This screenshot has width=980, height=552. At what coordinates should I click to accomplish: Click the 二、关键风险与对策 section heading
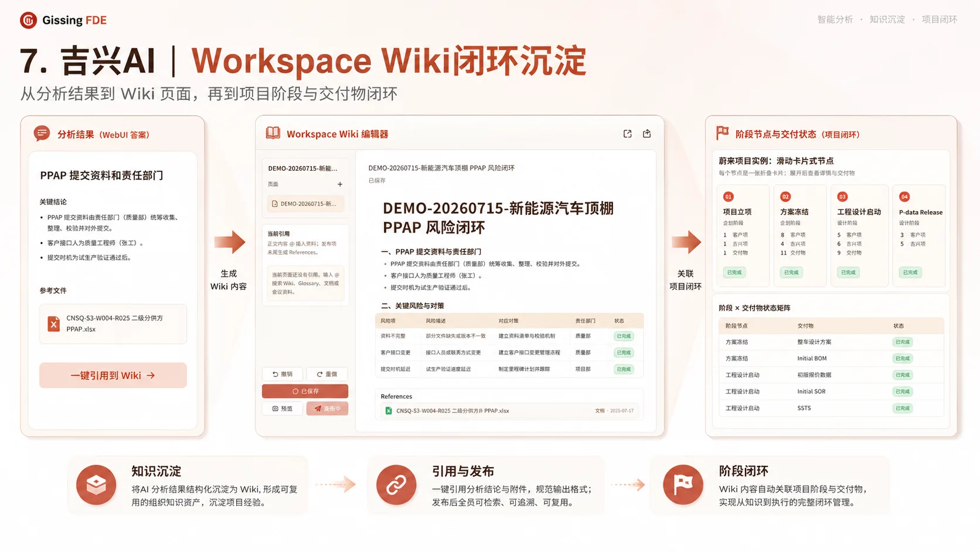(x=413, y=306)
